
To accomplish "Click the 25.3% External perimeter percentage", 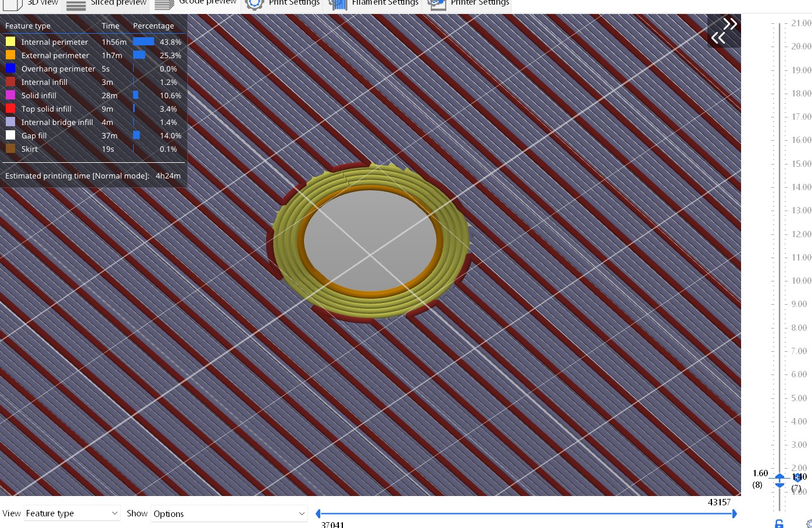I will [170, 55].
